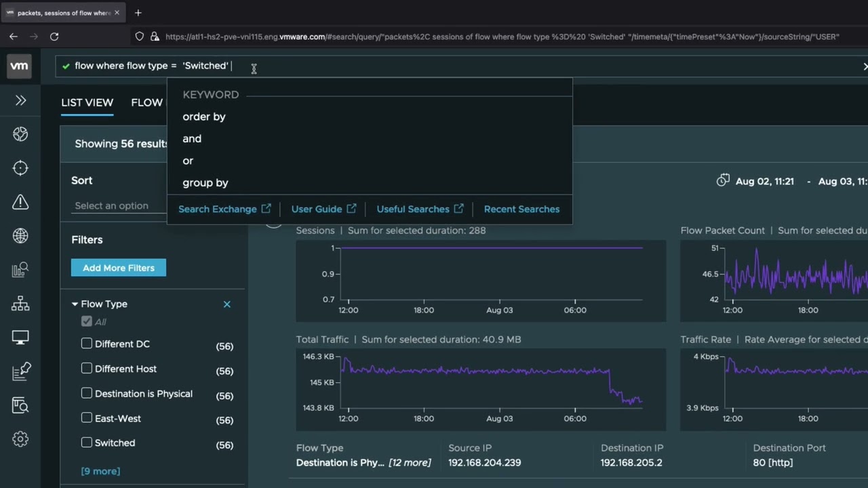
Task: Open the alerts warning triangle icon
Action: click(x=20, y=202)
